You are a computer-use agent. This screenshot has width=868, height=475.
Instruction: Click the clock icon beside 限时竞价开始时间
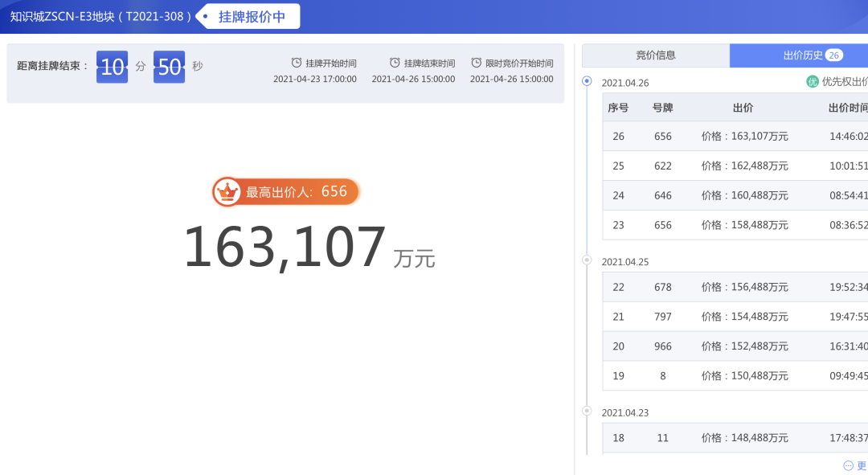click(x=477, y=63)
